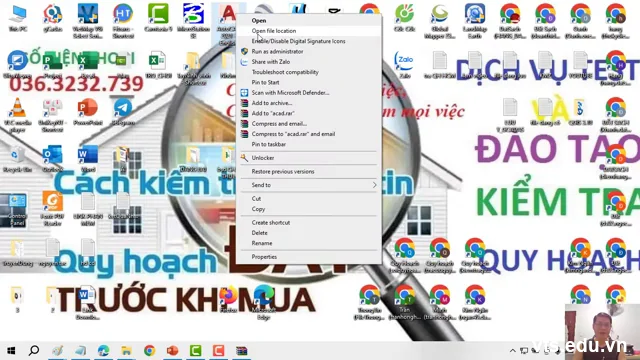Open the VLC media player shortcut

click(18, 115)
